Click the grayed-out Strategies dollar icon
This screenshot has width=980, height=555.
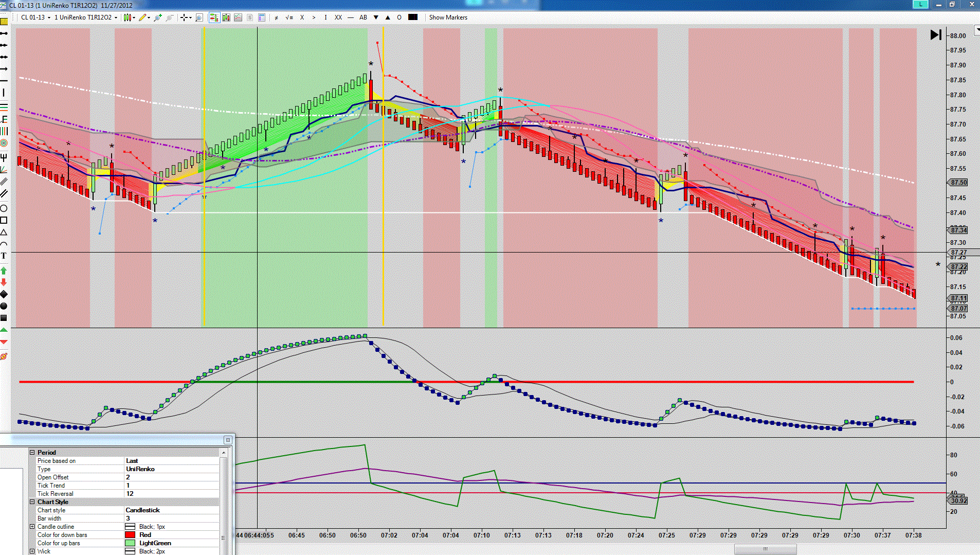250,17
